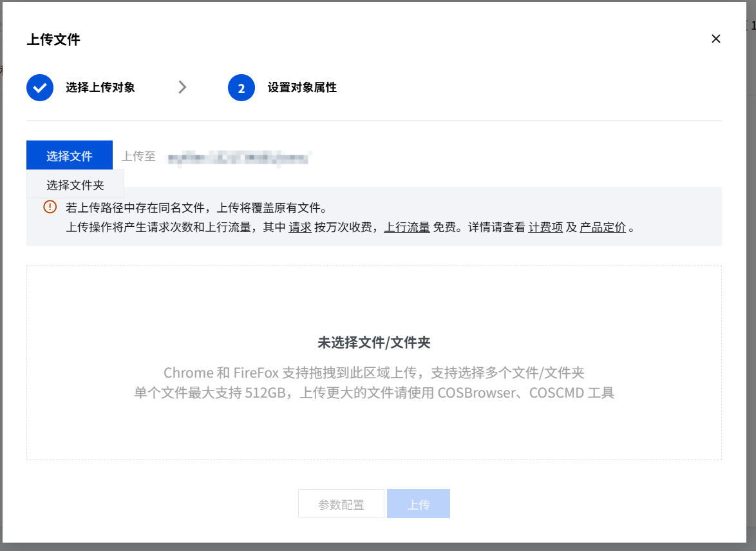The height and width of the screenshot is (551, 756).
Task: Click the 未选择文件/文件夹 placeholder text
Action: 374,342
